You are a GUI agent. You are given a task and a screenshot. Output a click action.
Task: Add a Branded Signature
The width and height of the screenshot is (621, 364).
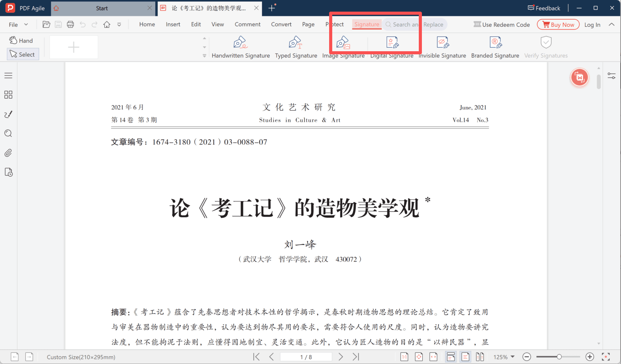tap(495, 47)
